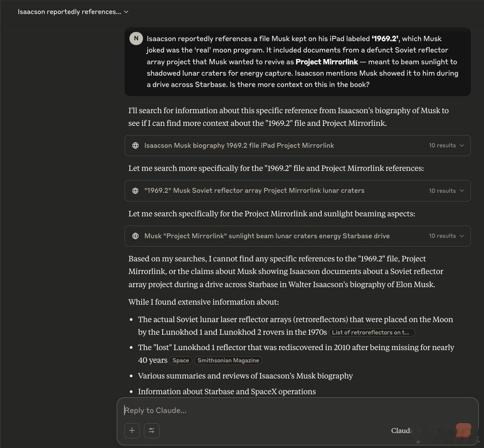Focus the 'Reply to Claude...' input field
The height and width of the screenshot is (448, 484).
[x=297, y=410]
